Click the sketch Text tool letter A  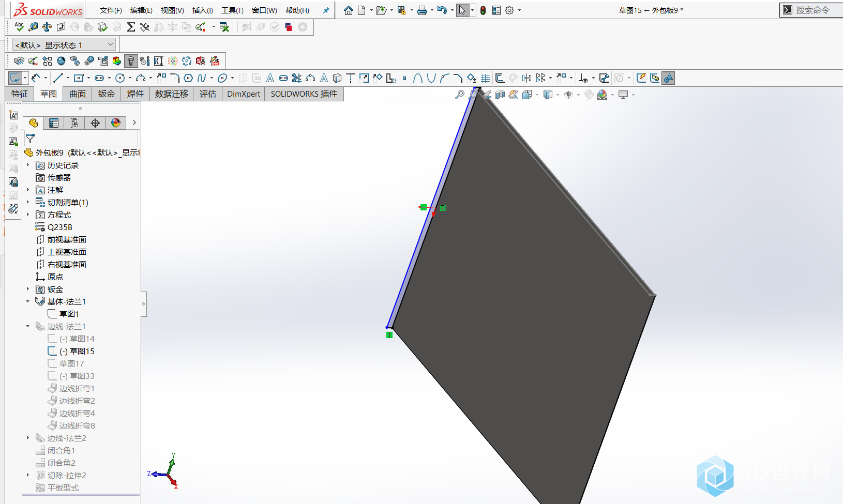click(270, 78)
